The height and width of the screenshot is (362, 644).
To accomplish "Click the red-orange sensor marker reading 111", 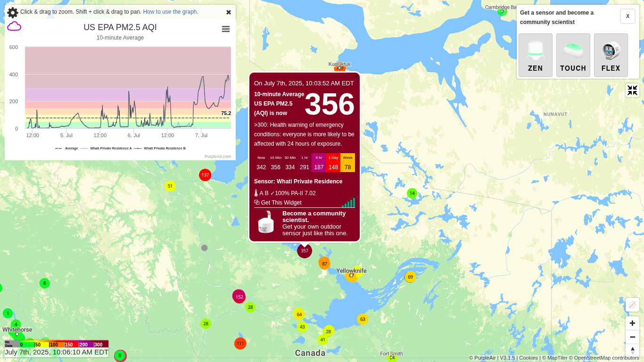I will (240, 343).
